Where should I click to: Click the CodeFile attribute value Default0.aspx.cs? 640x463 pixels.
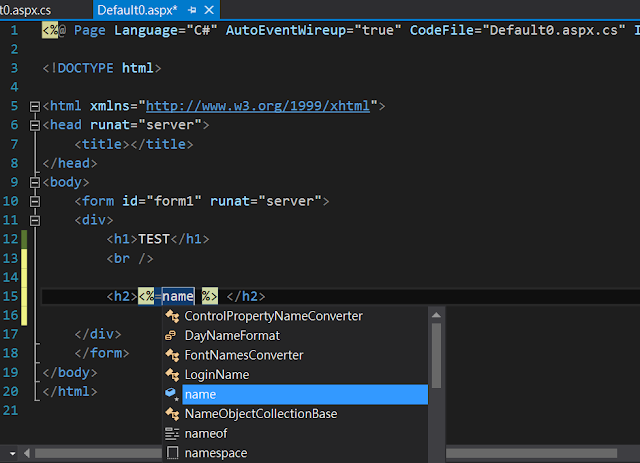click(554, 31)
